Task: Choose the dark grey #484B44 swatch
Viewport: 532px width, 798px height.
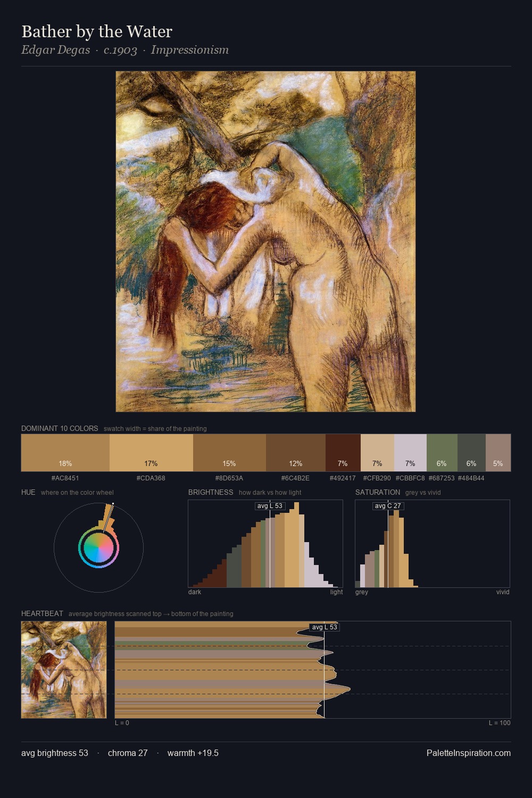Action: [471, 453]
